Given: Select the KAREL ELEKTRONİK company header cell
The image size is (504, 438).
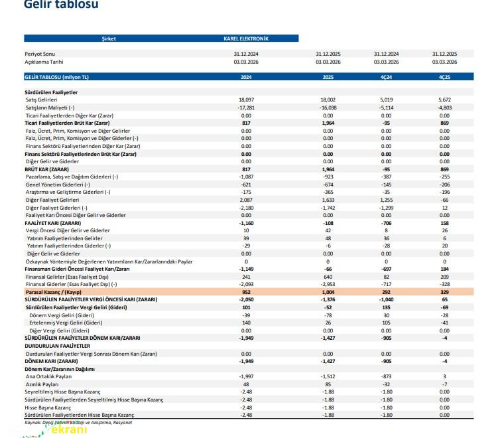Looking at the screenshot, I should coord(246,38).
